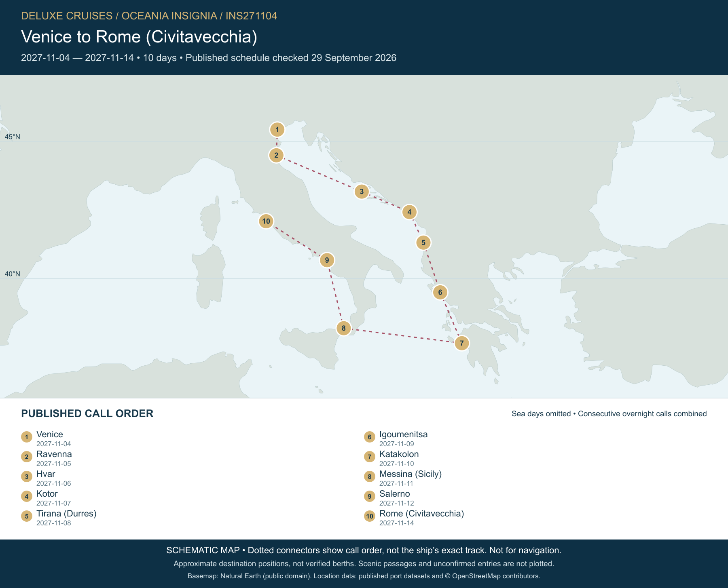Click map marker 1 for Venice
The image size is (728, 588).
[x=277, y=130]
